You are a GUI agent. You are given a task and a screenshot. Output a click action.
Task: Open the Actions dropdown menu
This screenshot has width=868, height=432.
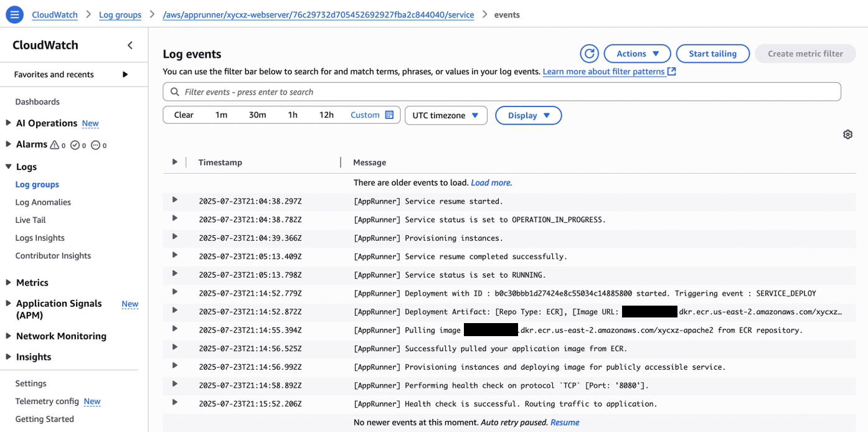pos(637,54)
